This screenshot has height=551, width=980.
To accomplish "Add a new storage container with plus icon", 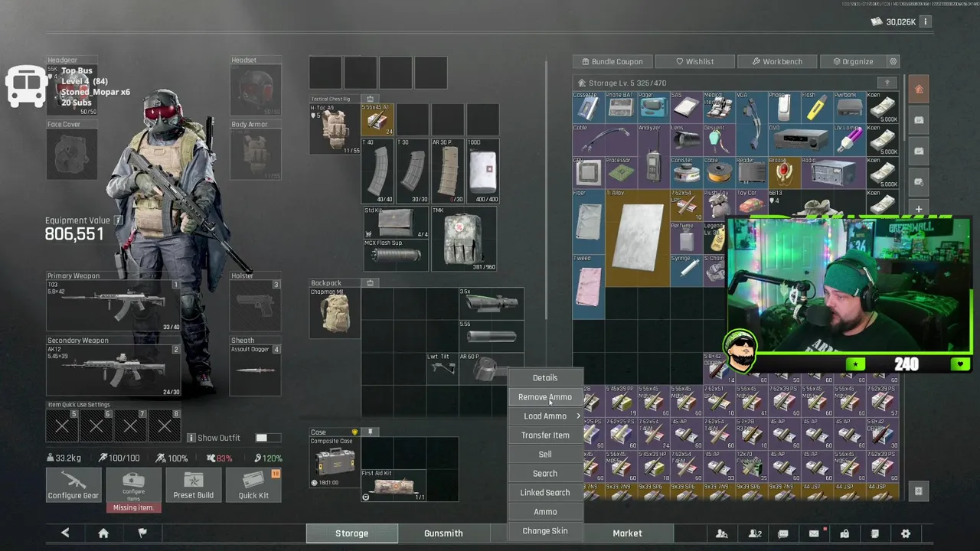I will click(x=919, y=209).
